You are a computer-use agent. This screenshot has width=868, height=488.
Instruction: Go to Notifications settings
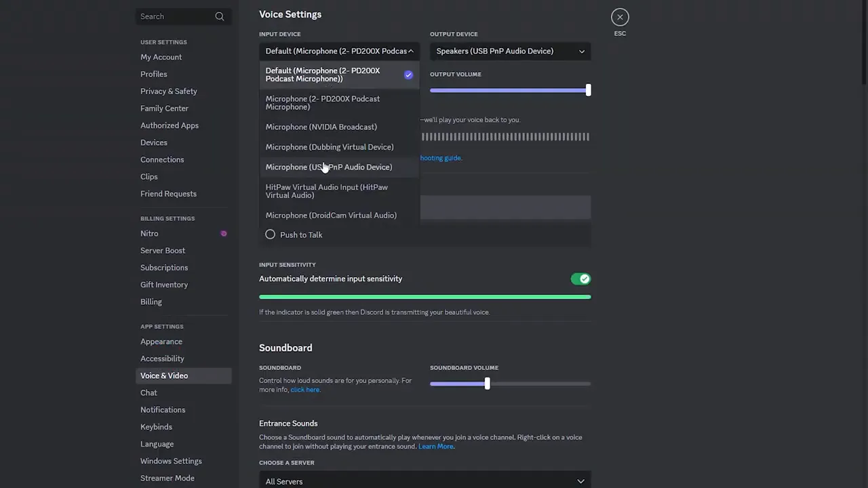[183, 409]
